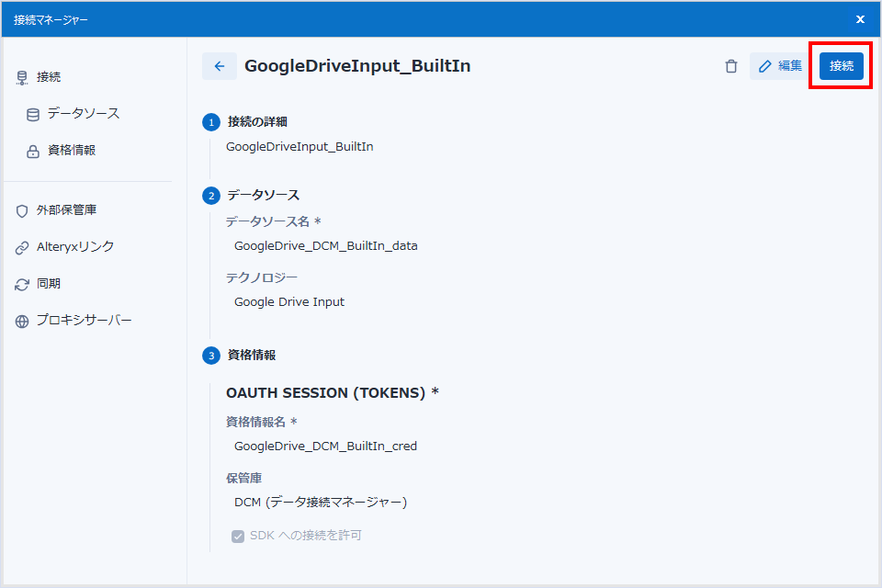882x588 pixels.
Task: Open 外部保管庫 in the sidebar
Action: (x=66, y=210)
